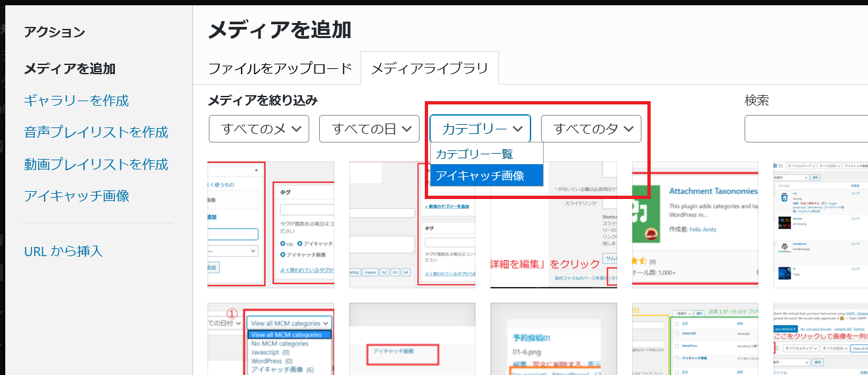
Task: Collapse the open カテゴリー dropdown
Action: coord(480,129)
